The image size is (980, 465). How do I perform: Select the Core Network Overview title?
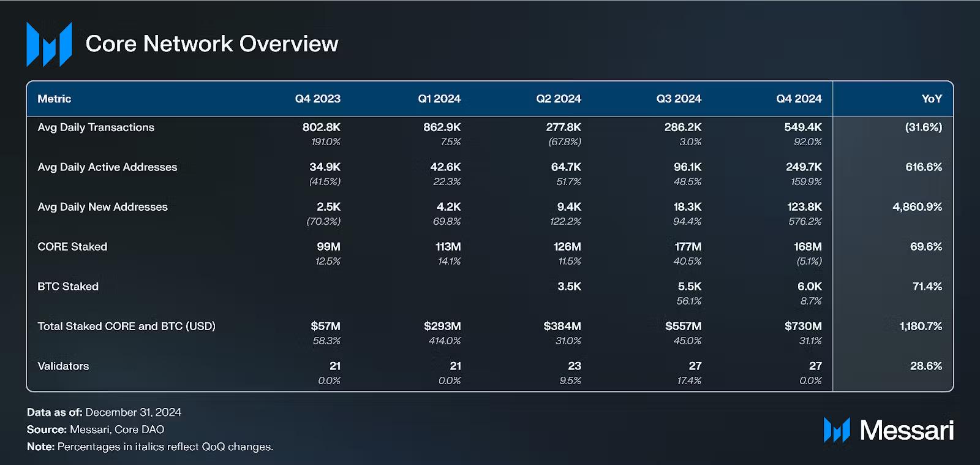(211, 44)
